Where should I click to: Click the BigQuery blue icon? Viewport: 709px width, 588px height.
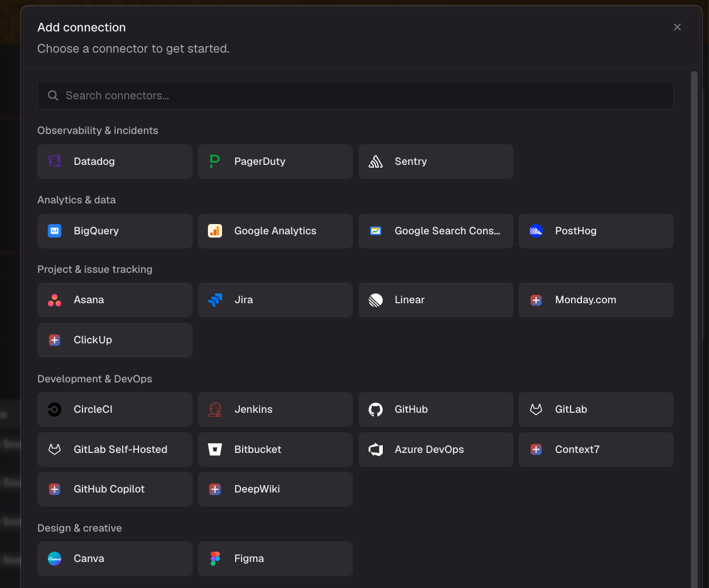pos(55,231)
